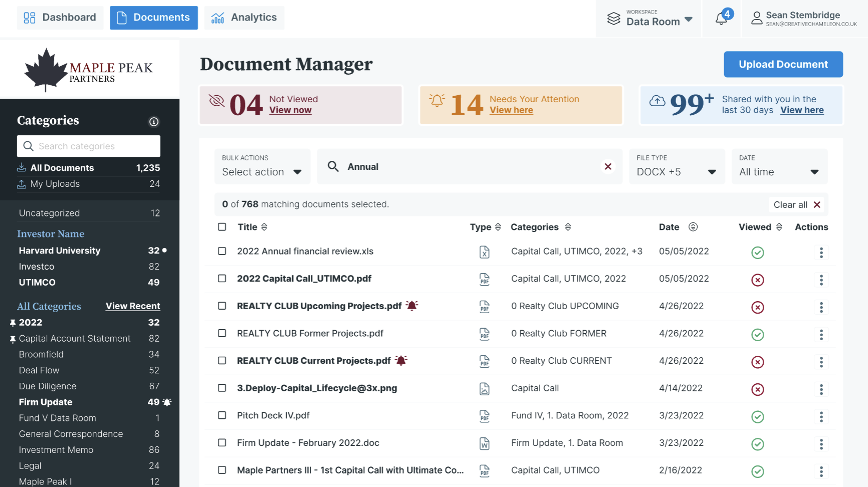Image resolution: width=868 pixels, height=487 pixels.
Task: Click the Annual document search field
Action: tap(470, 166)
